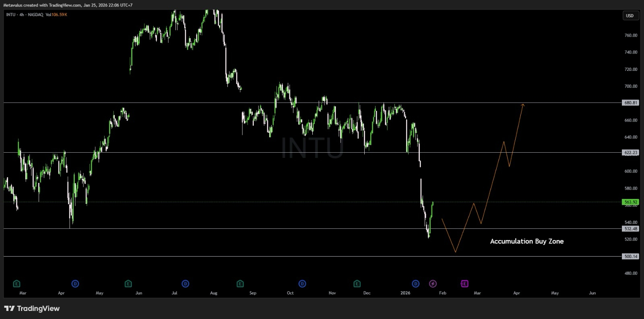
Task: Click the purple lightning event icon
Action: pos(433,284)
